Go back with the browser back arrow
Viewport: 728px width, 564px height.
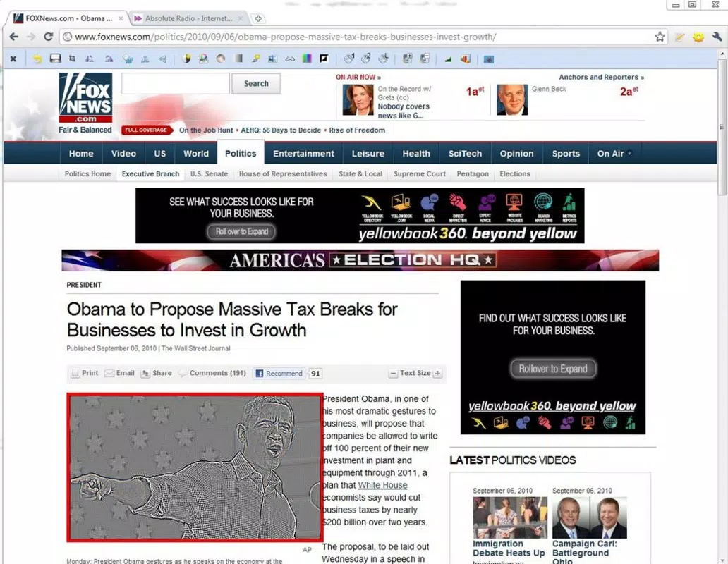14,37
